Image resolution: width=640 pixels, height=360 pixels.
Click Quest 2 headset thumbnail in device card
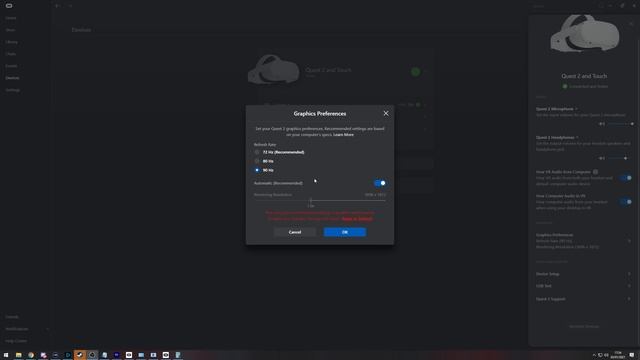pos(273,69)
